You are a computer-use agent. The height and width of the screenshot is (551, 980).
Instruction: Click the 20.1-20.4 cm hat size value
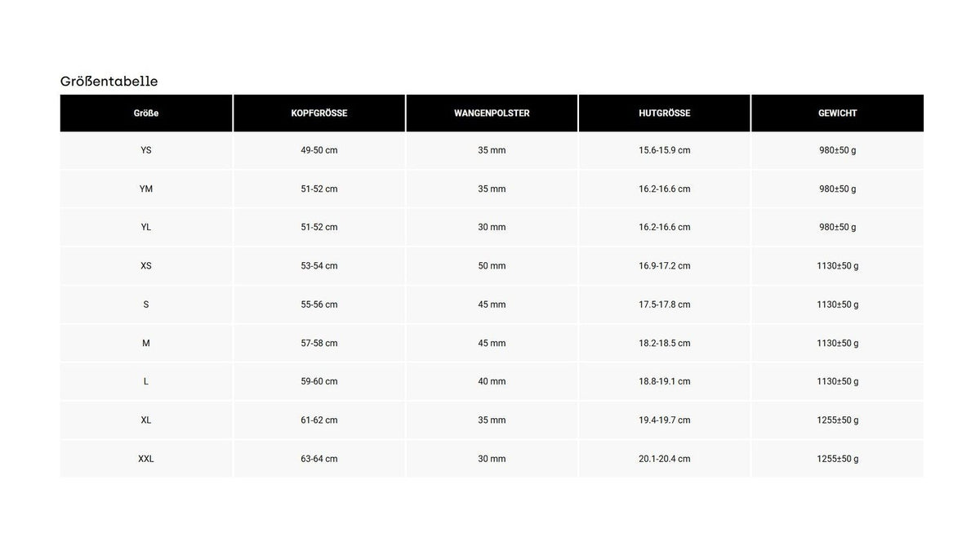point(665,459)
